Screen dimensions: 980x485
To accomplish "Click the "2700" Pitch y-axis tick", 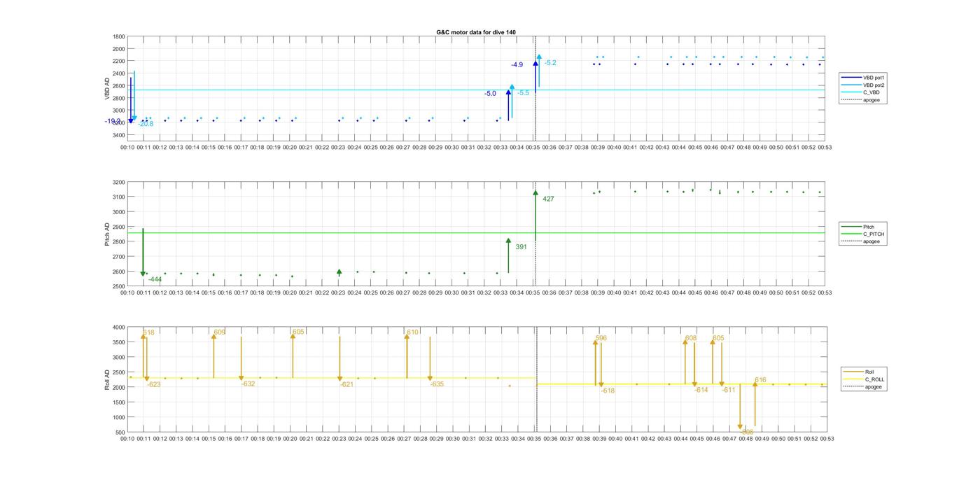I will click(x=119, y=257).
